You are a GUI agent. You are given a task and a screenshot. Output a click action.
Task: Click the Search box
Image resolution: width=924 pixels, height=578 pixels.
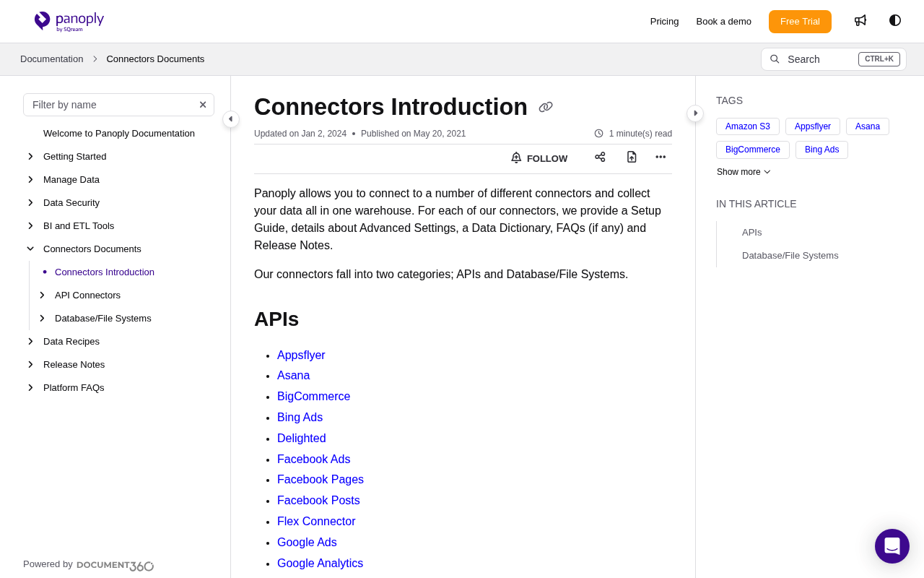[834, 59]
